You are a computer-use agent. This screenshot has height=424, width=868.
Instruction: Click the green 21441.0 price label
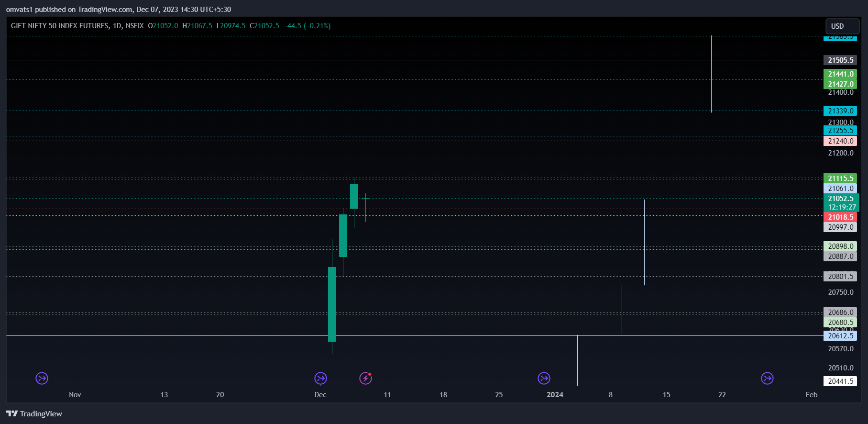pos(840,74)
